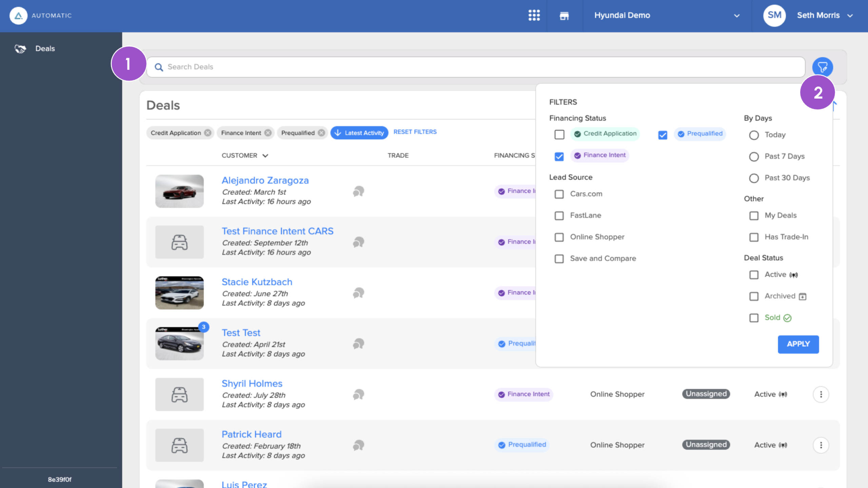Click Alejandro Zaragoza's red car thumbnail
Image resolution: width=868 pixels, height=488 pixels.
[x=179, y=191]
